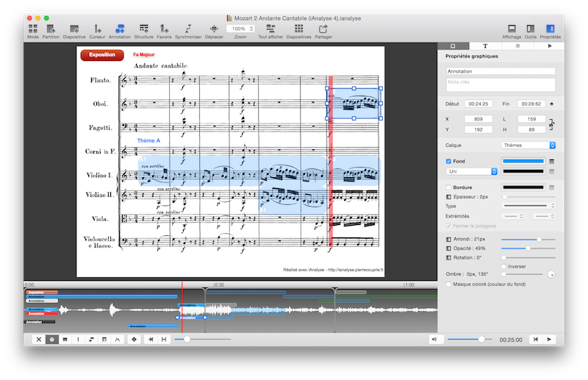Screen dimensions: 588x380
Task: Toggle the Outils panel icon
Action: tap(530, 29)
